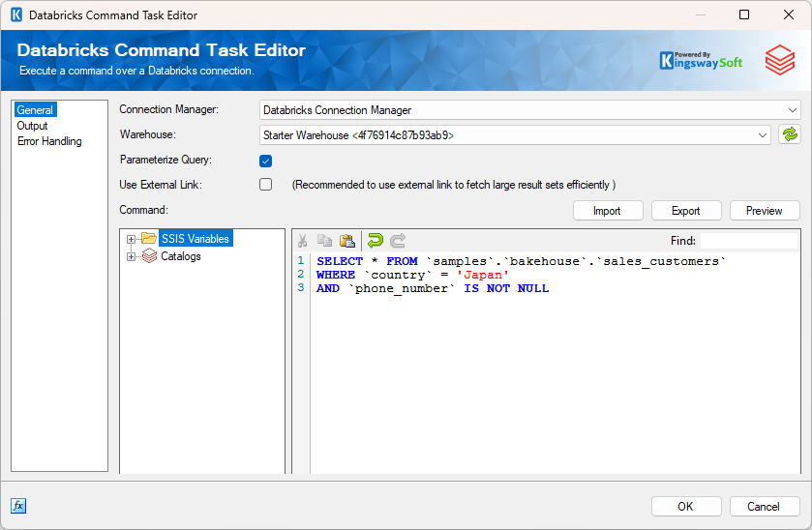Click the Import button
The width and height of the screenshot is (812, 530).
607,211
